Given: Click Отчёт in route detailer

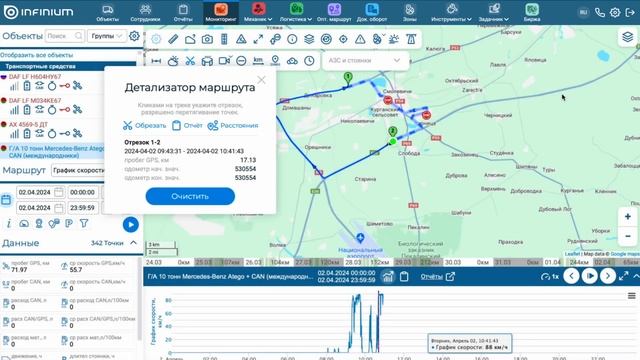Looking at the screenshot, I should [187, 125].
